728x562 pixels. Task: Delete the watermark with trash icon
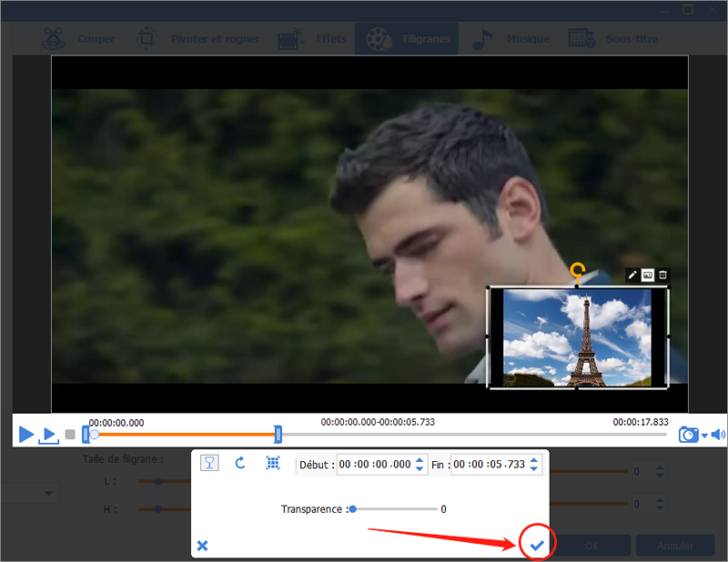pos(662,276)
